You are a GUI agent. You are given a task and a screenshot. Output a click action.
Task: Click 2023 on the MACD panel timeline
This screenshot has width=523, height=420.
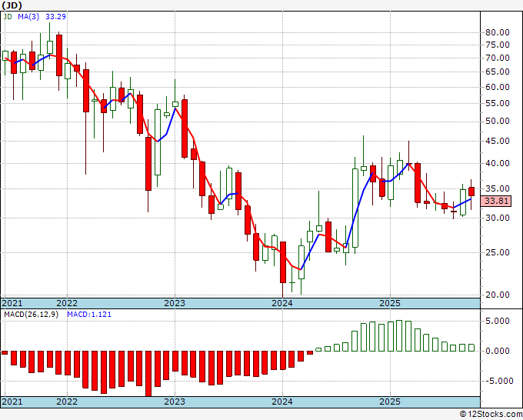click(x=175, y=402)
